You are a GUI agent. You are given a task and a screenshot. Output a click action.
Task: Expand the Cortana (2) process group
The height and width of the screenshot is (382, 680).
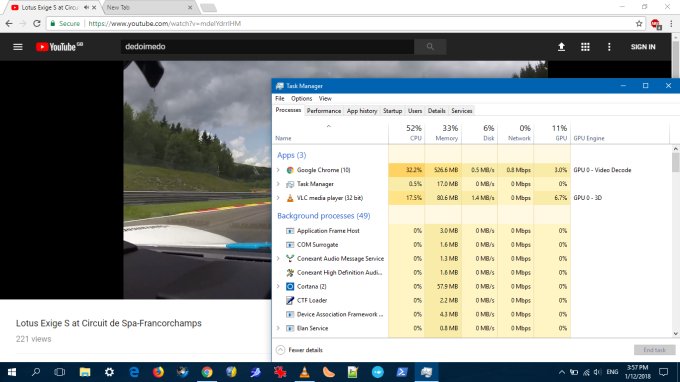point(278,286)
